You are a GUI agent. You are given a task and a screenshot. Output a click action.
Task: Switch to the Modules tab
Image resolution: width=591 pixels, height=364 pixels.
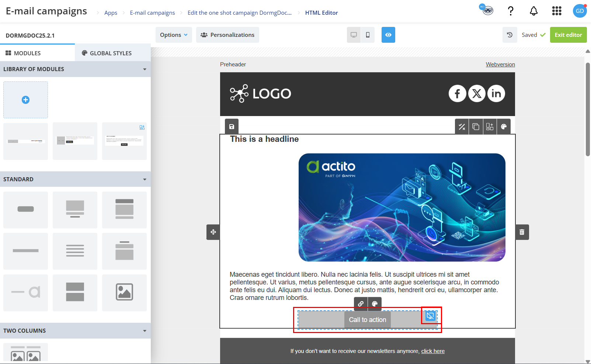tap(37, 53)
